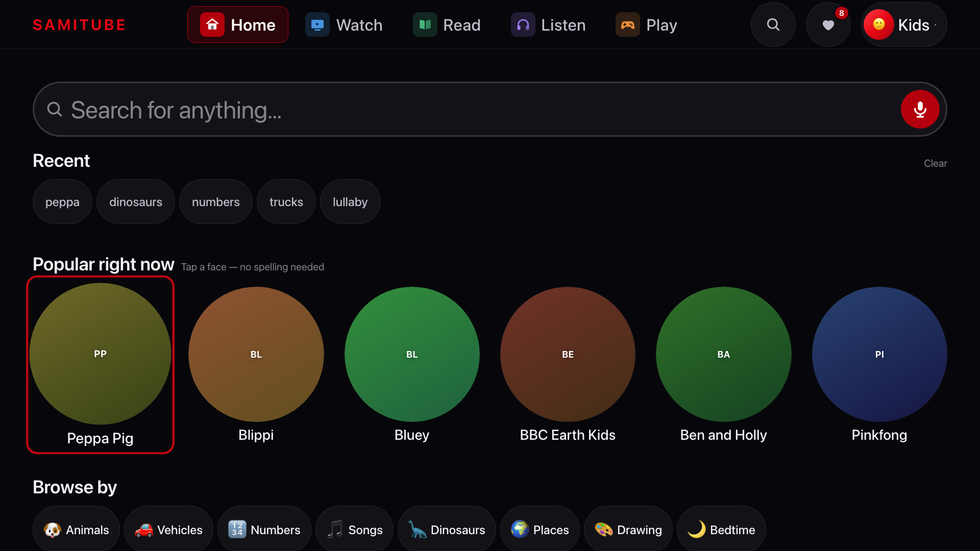The image size is (980, 551).
Task: Browse by Vehicles category
Action: point(168,530)
